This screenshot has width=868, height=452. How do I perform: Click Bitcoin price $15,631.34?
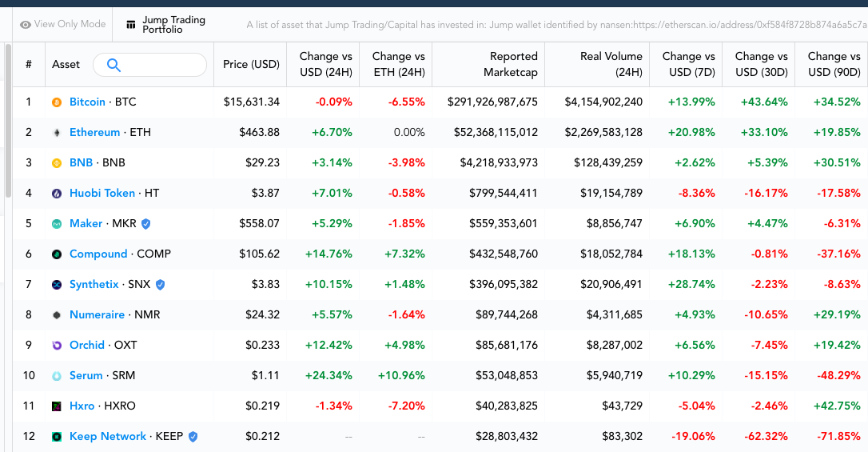point(252,102)
